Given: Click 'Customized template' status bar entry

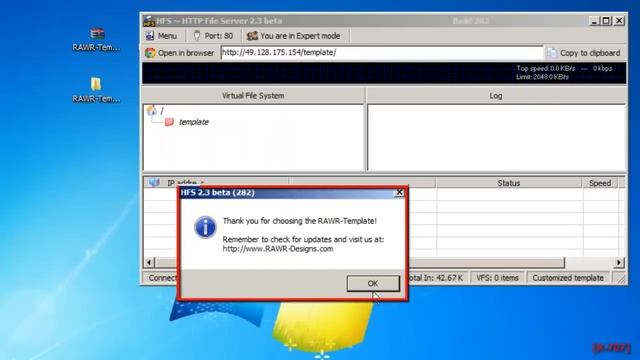Looking at the screenshot, I should (x=568, y=278).
